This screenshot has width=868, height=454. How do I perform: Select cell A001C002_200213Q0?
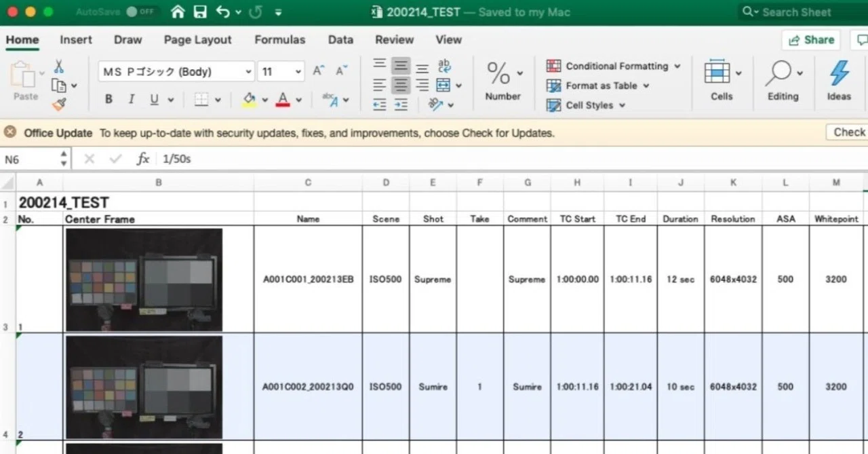click(x=308, y=387)
